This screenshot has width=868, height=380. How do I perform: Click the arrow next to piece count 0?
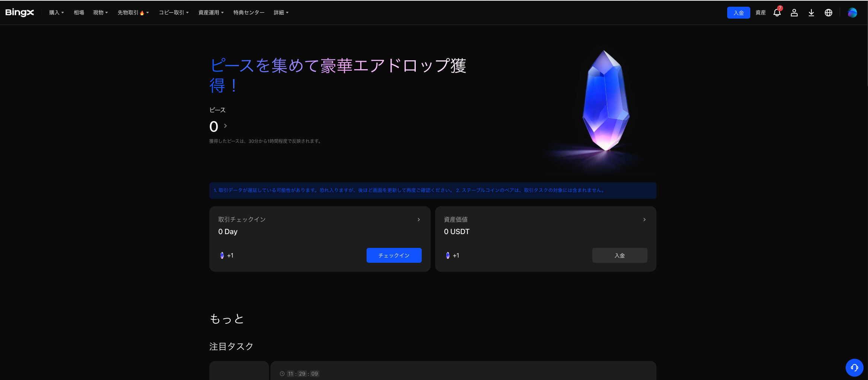pos(225,126)
